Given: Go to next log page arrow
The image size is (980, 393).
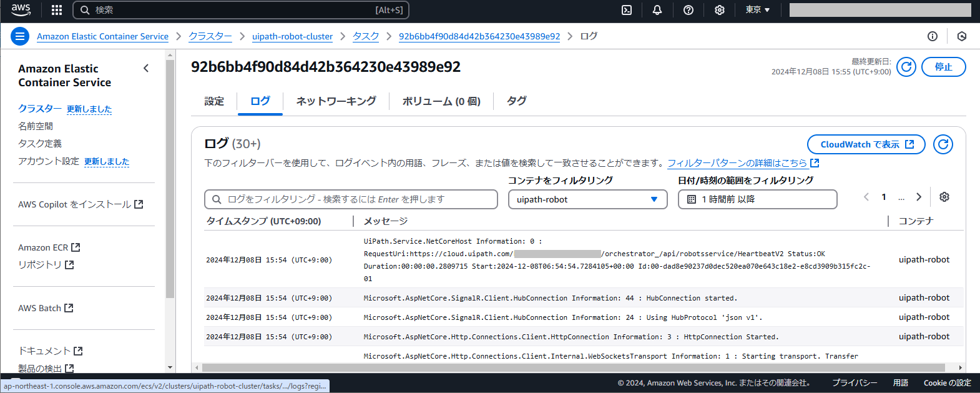Looking at the screenshot, I should 919,197.
